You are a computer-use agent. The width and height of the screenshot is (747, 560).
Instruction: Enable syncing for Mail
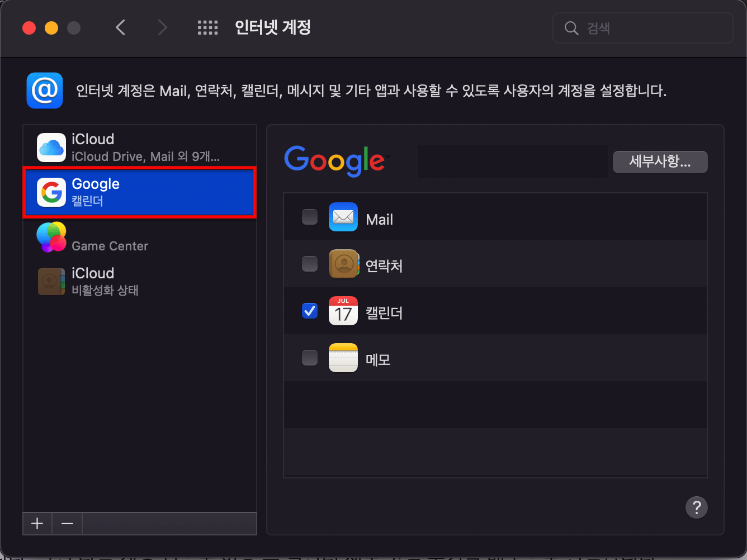point(309,217)
